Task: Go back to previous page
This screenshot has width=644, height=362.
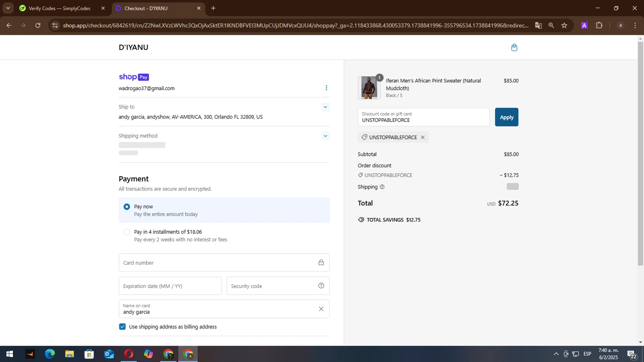Action: (9, 25)
